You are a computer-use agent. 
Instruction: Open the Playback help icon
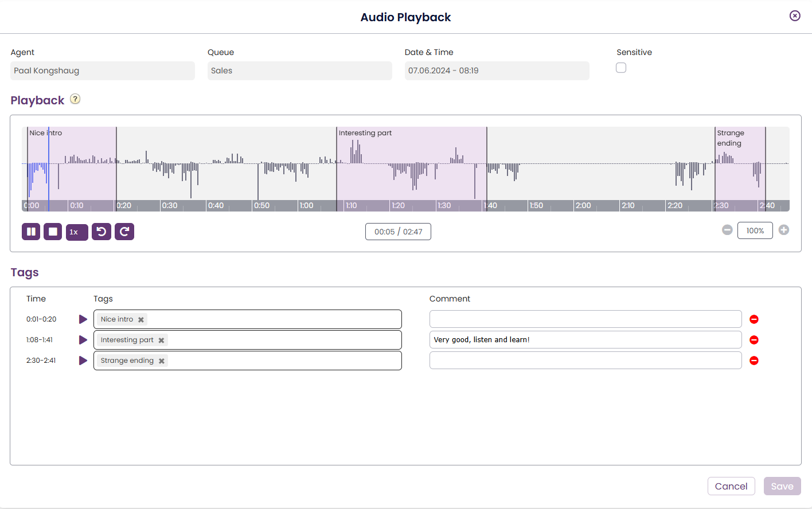coord(75,99)
